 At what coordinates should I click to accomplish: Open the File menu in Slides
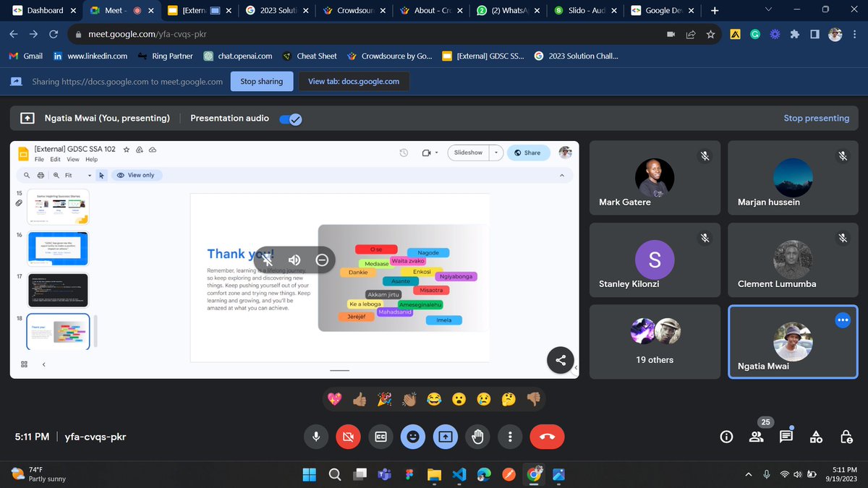click(x=39, y=159)
